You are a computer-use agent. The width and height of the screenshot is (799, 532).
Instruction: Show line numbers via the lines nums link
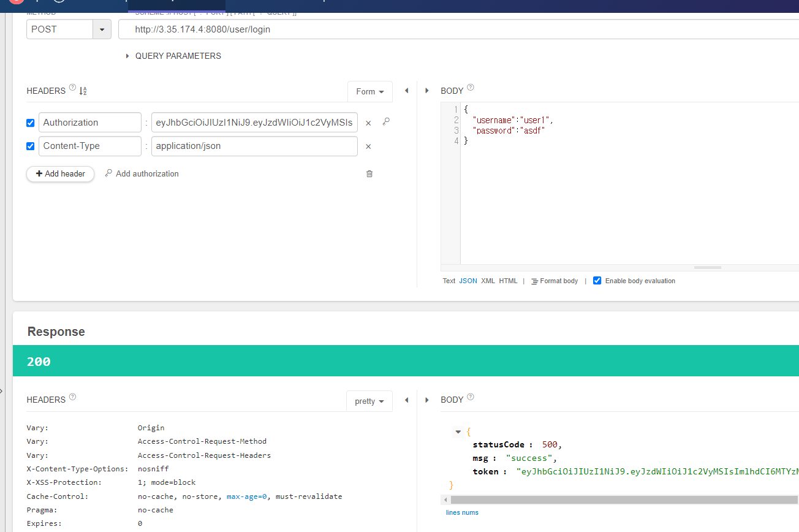462,512
